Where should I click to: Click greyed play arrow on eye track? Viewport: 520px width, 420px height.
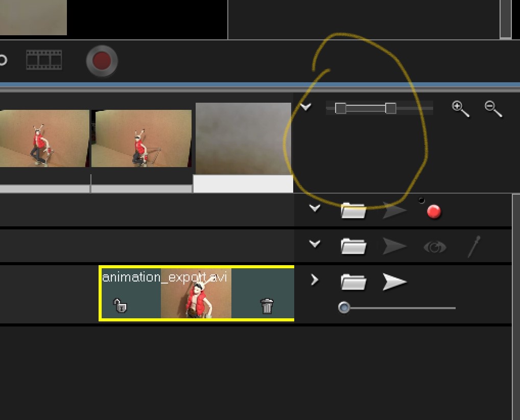pyautogui.click(x=394, y=246)
